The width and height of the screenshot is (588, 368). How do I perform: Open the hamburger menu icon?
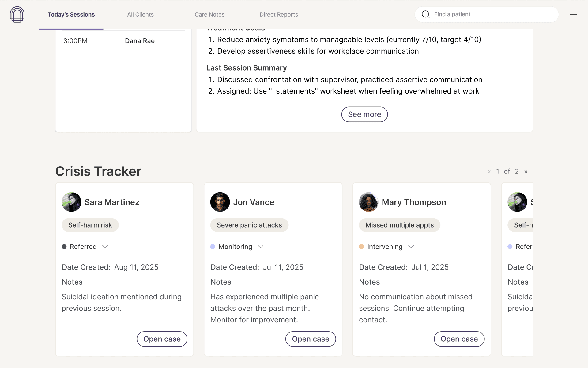pos(573,14)
